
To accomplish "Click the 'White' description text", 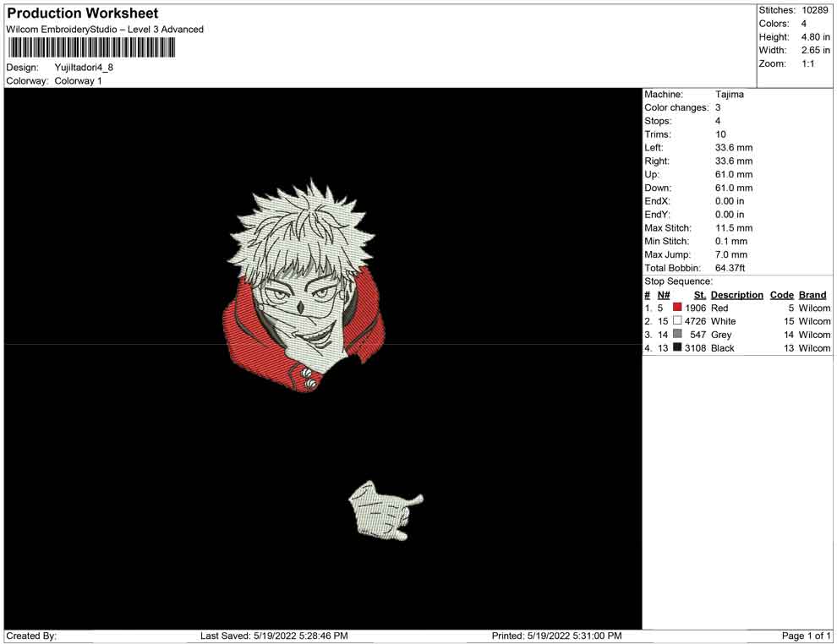I will pyautogui.click(x=724, y=321).
